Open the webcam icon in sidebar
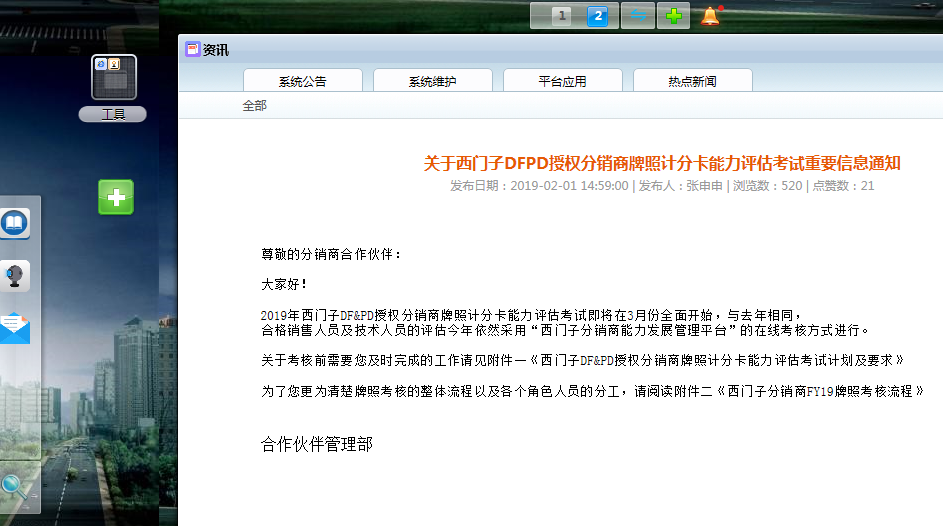This screenshot has width=943, height=526. [14, 276]
